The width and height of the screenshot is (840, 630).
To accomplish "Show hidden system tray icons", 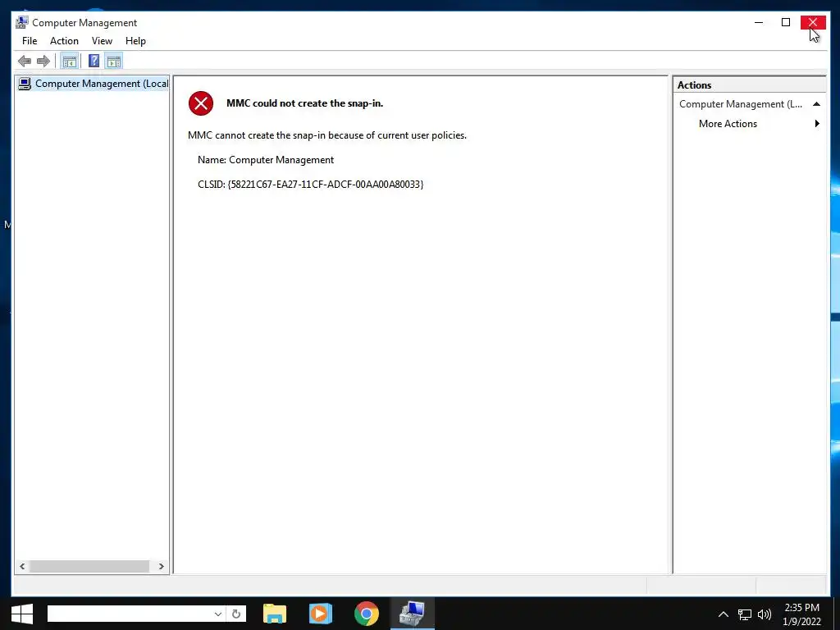I will pyautogui.click(x=724, y=614).
